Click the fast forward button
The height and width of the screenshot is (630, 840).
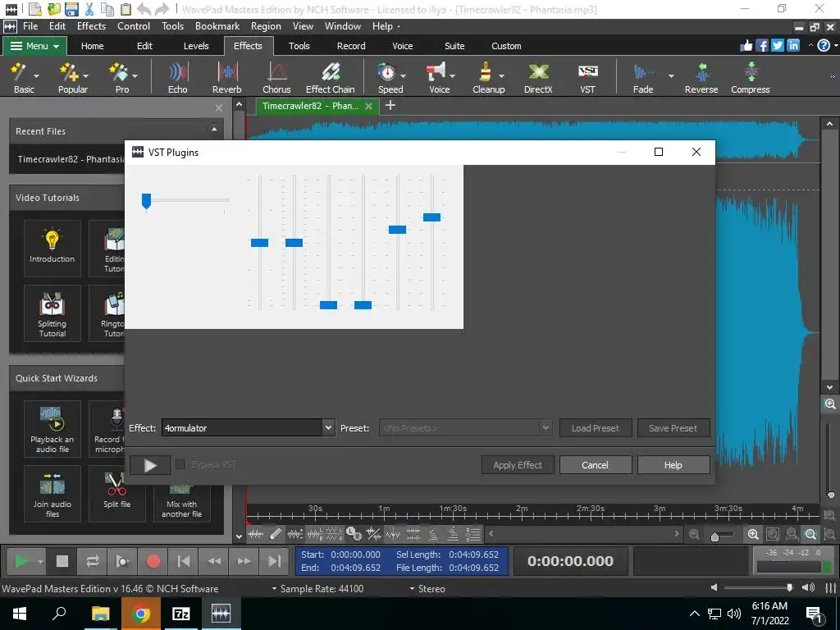(x=244, y=561)
